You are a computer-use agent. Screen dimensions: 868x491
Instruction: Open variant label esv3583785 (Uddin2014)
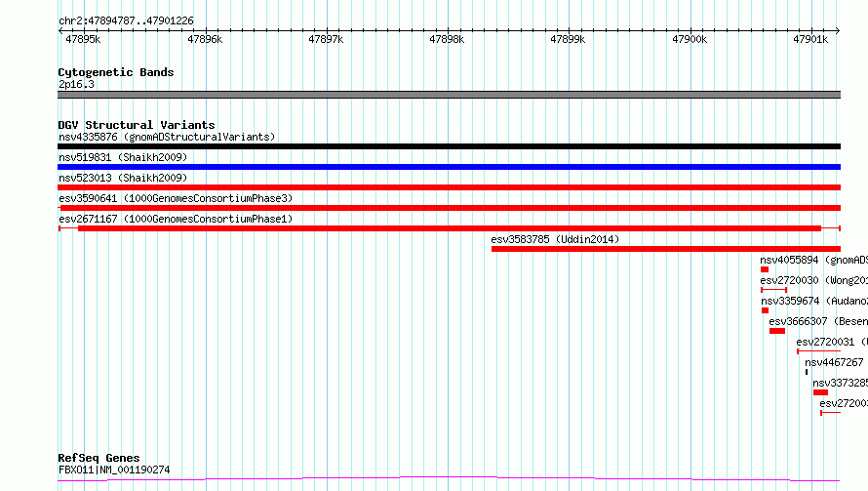point(555,239)
